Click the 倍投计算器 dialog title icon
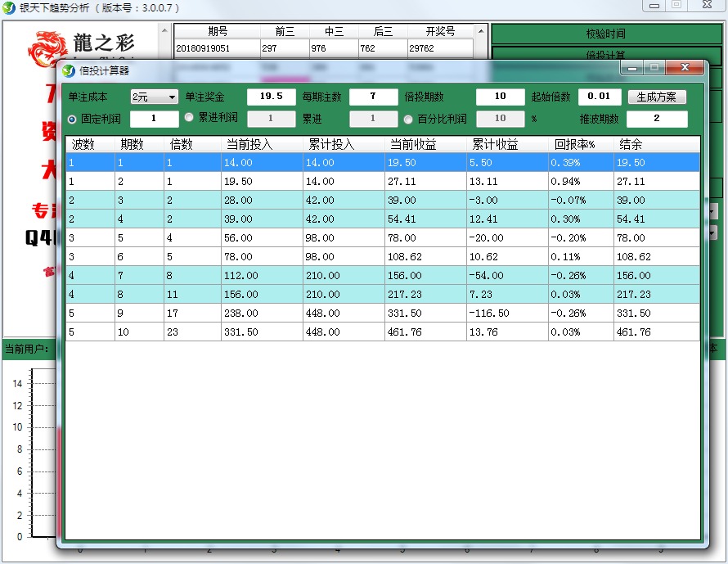Viewport: 728px width, 564px height. pos(69,70)
